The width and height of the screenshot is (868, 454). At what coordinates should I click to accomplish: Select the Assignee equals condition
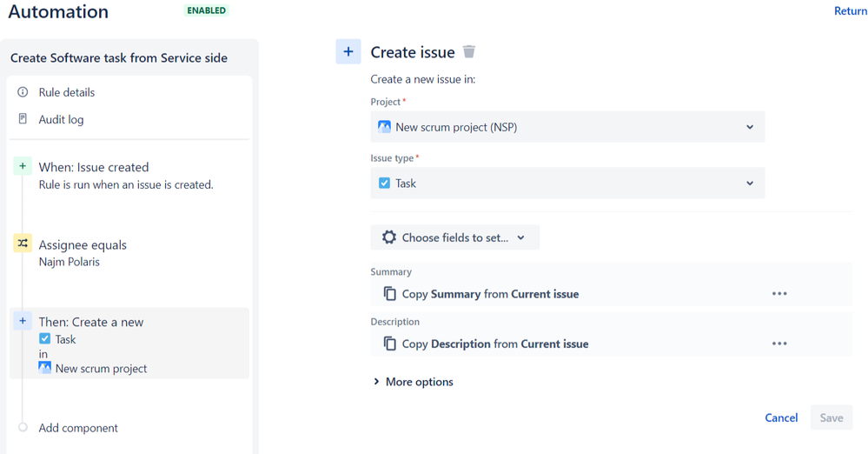click(83, 245)
